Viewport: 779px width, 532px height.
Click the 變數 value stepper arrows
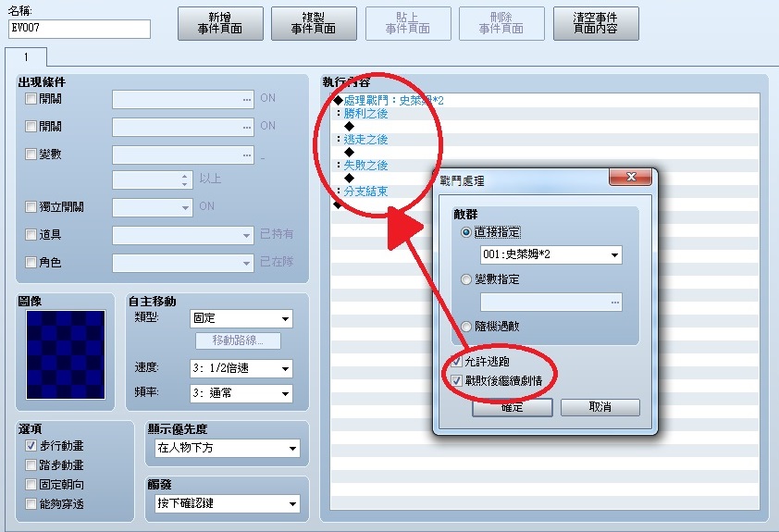(x=185, y=179)
